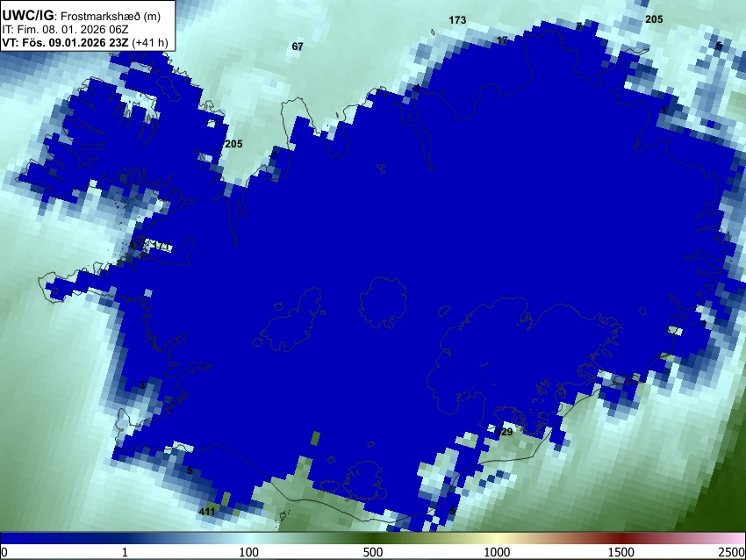Click the '(+41 h)' forecast offset text
Viewport: 746px width, 560px height.
(150, 42)
